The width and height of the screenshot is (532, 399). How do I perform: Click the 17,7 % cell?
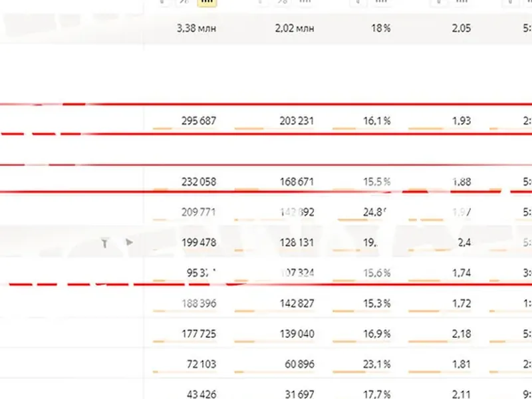click(x=376, y=394)
